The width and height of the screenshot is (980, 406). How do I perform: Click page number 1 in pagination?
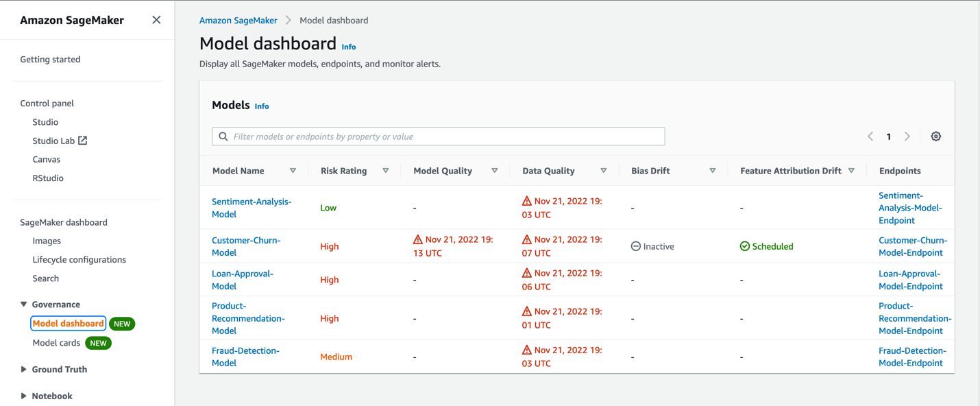point(889,136)
